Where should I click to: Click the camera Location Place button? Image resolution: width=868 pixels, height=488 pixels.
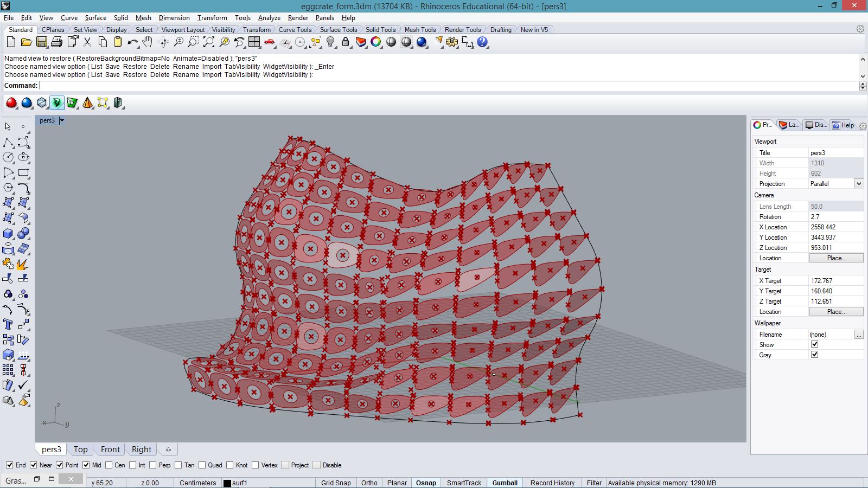point(836,258)
